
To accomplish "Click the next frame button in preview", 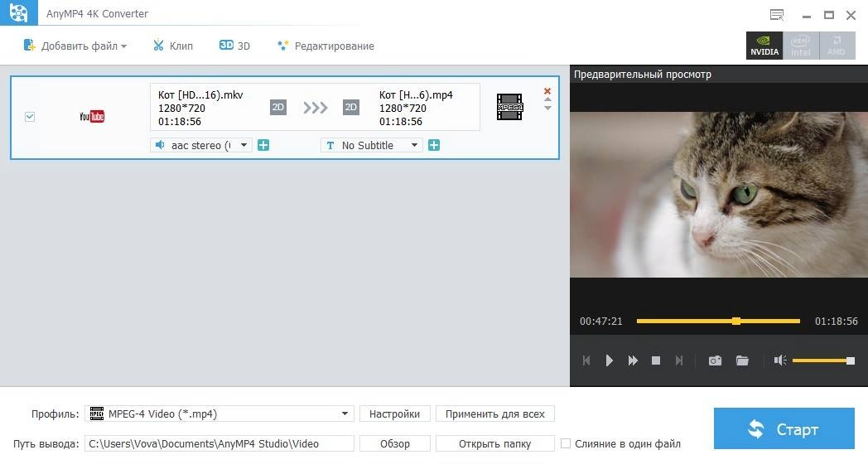I will coord(679,360).
